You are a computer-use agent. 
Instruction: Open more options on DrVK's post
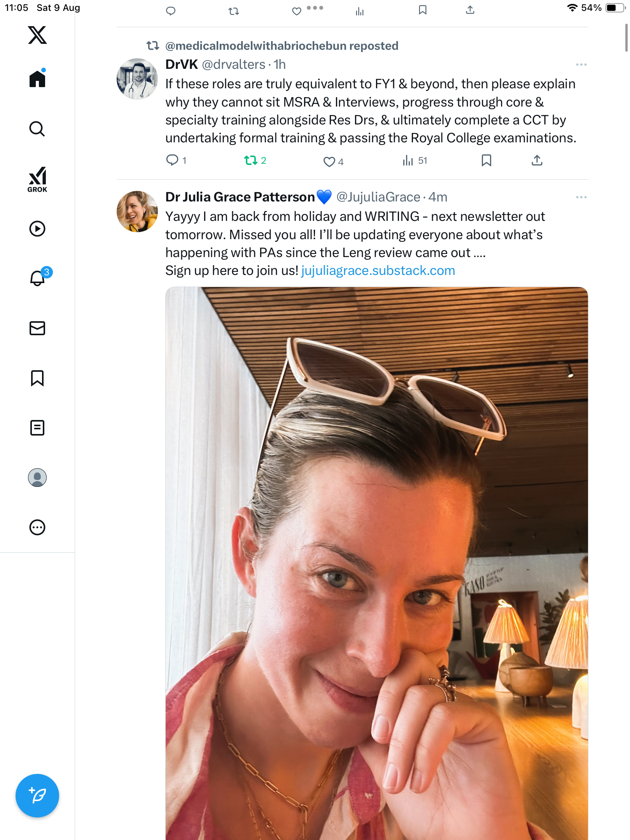(581, 65)
